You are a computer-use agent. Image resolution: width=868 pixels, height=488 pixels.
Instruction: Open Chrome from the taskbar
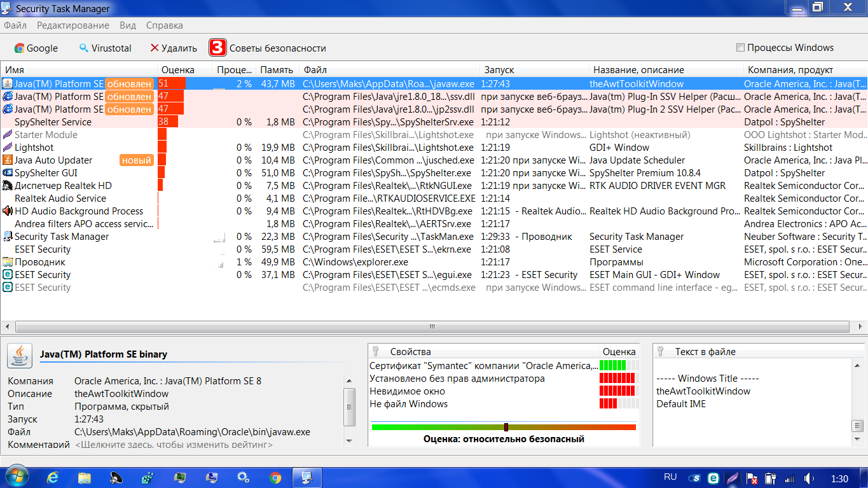pyautogui.click(x=275, y=477)
